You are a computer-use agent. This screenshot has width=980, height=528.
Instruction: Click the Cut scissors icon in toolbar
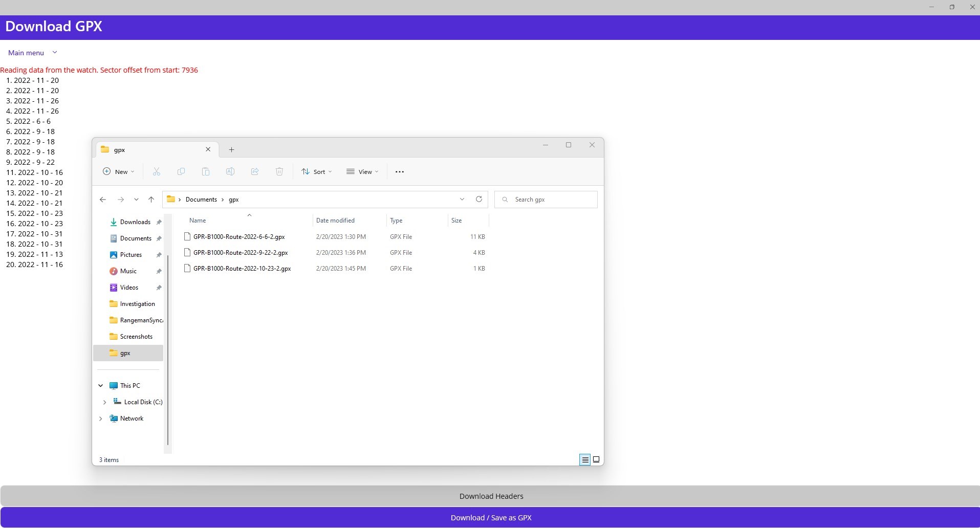tap(157, 172)
